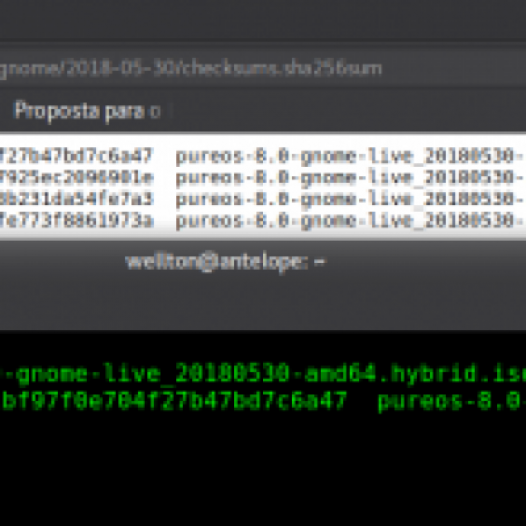
Task: Click the first pureos-8.0-gnome-live filename in the page
Action: (x=351, y=156)
